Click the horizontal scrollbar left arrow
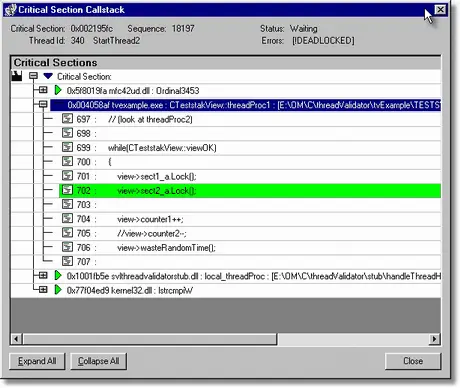Screen dimensions: 460x388 tap(16, 339)
